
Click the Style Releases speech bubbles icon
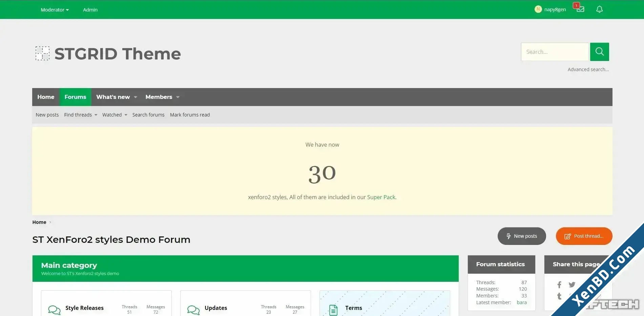coord(54,310)
